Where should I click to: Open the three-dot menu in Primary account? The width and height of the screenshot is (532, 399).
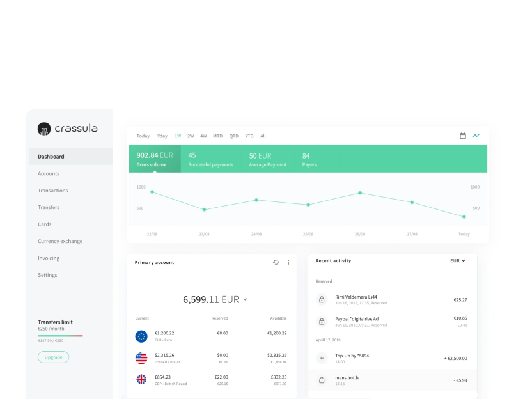288,263
